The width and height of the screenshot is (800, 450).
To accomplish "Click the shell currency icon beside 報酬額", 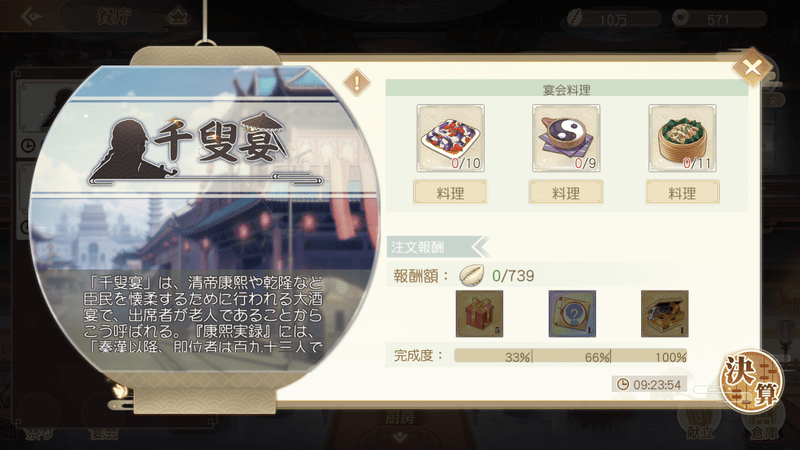I will tap(471, 276).
